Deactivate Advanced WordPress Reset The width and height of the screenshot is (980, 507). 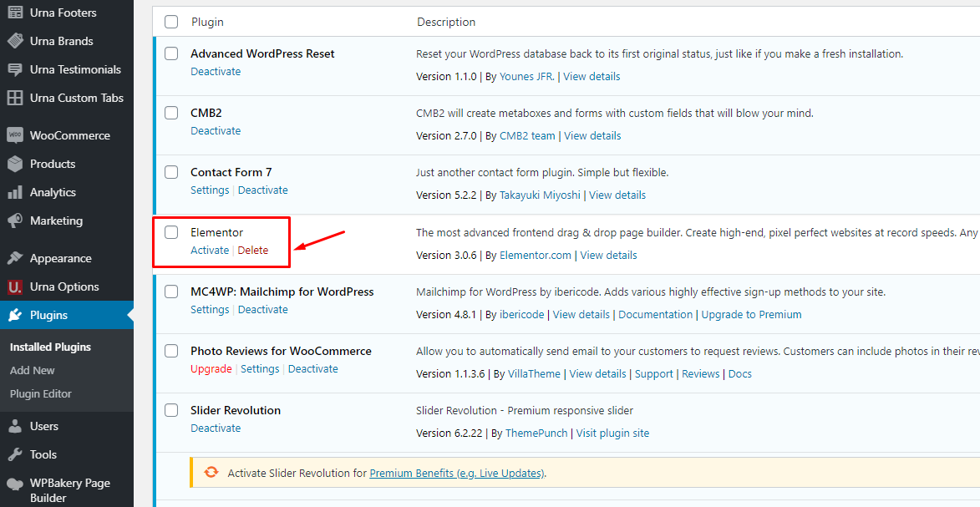pyautogui.click(x=216, y=71)
